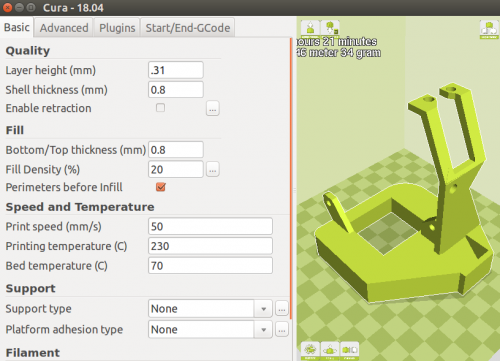
Task: Enable the retraction checkbox
Action: click(x=160, y=108)
